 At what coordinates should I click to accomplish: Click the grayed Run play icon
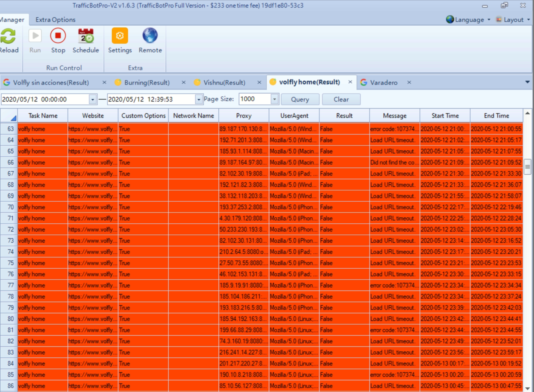[x=35, y=36]
